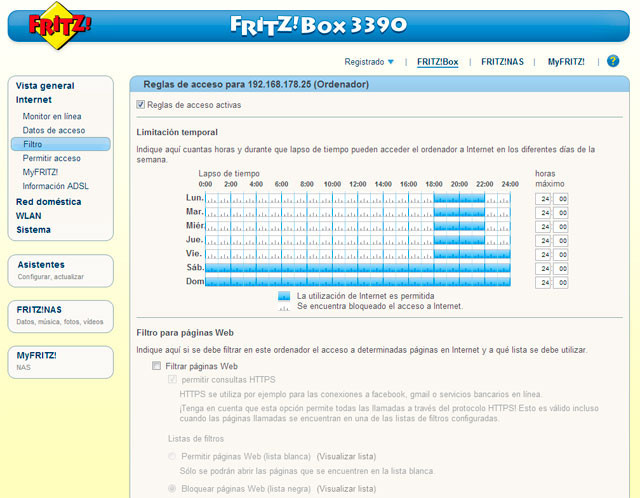The image size is (640, 498).
Task: Expand Red doméstica menu
Action: pos(49,202)
